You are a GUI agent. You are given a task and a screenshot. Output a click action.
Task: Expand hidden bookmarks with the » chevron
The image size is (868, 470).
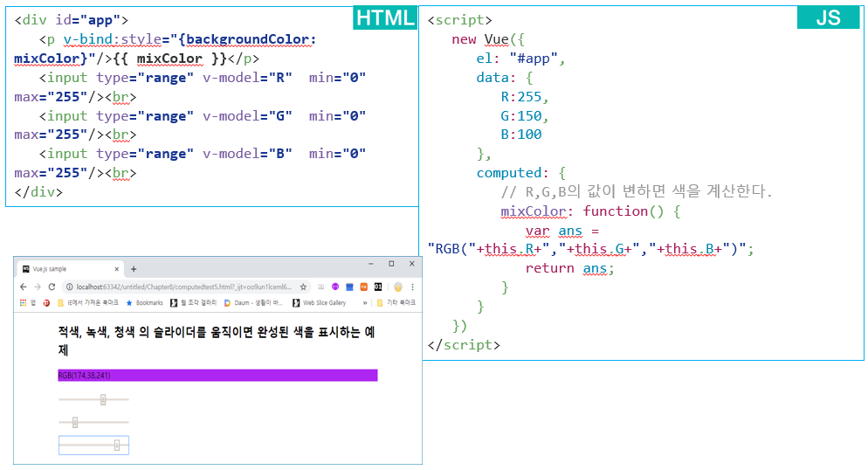click(365, 303)
